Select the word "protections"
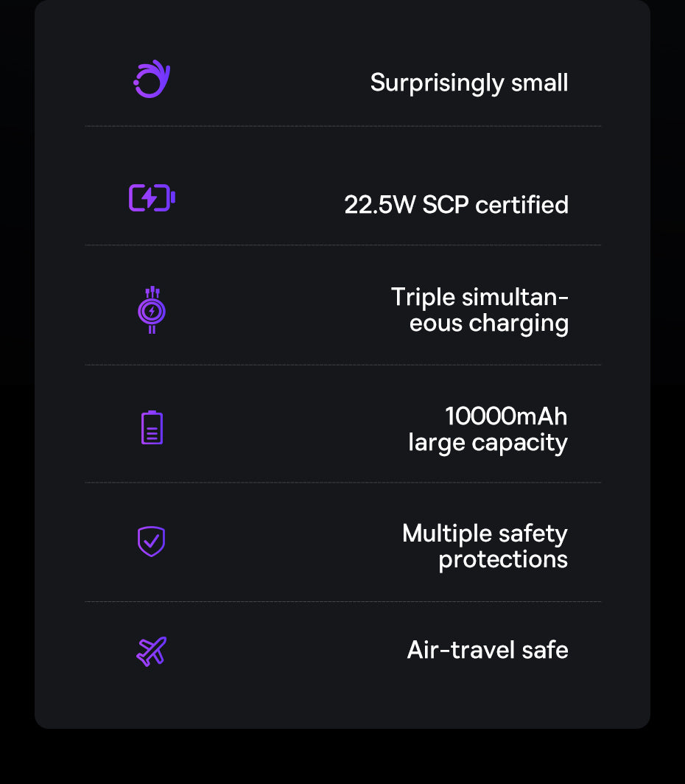Image resolution: width=685 pixels, height=784 pixels. (x=503, y=559)
